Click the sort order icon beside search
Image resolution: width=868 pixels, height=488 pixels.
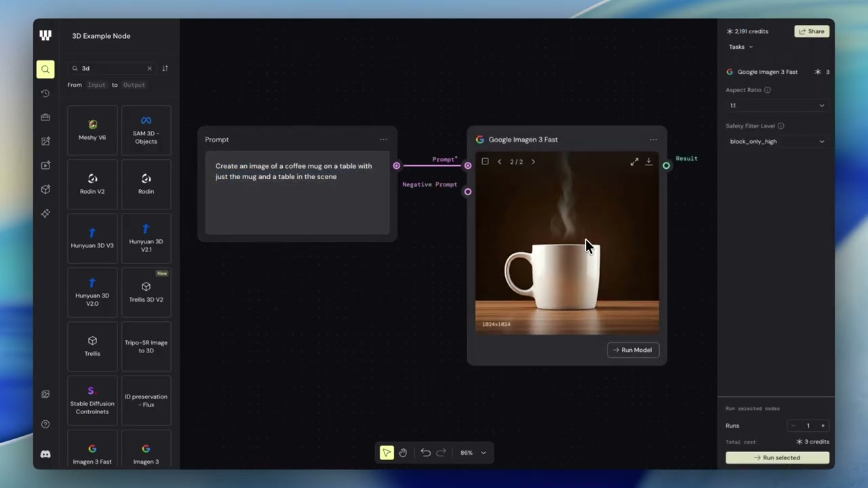[165, 68]
